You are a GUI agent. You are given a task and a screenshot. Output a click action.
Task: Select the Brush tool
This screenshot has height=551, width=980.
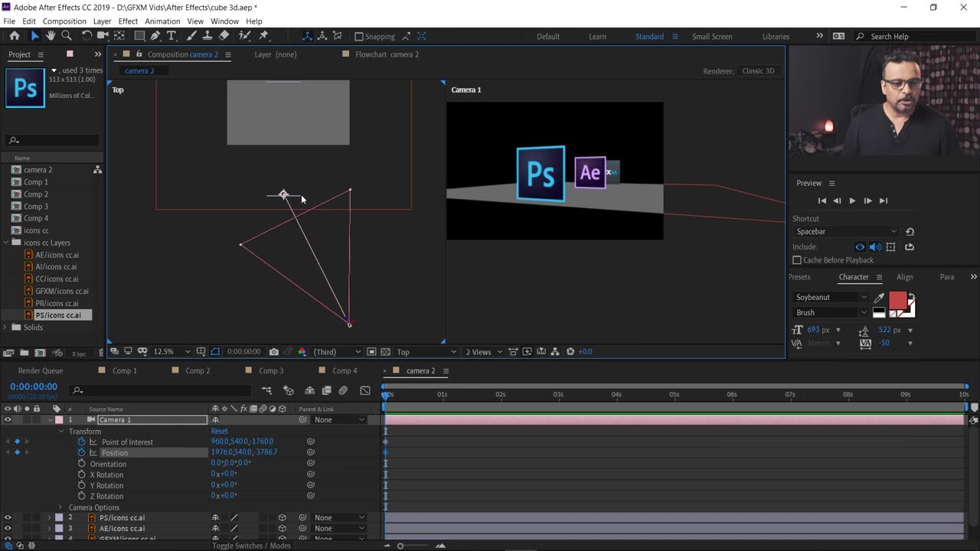point(191,36)
